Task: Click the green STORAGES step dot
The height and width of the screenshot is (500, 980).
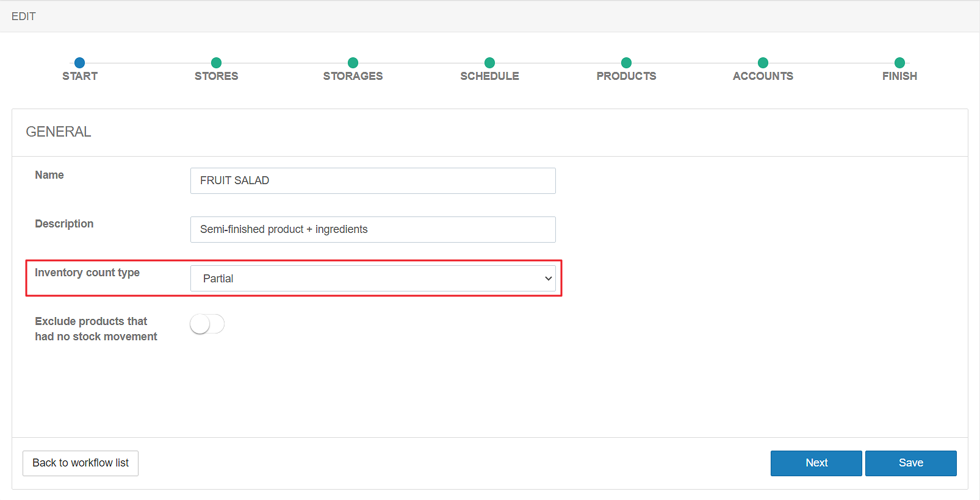Action: point(353,63)
